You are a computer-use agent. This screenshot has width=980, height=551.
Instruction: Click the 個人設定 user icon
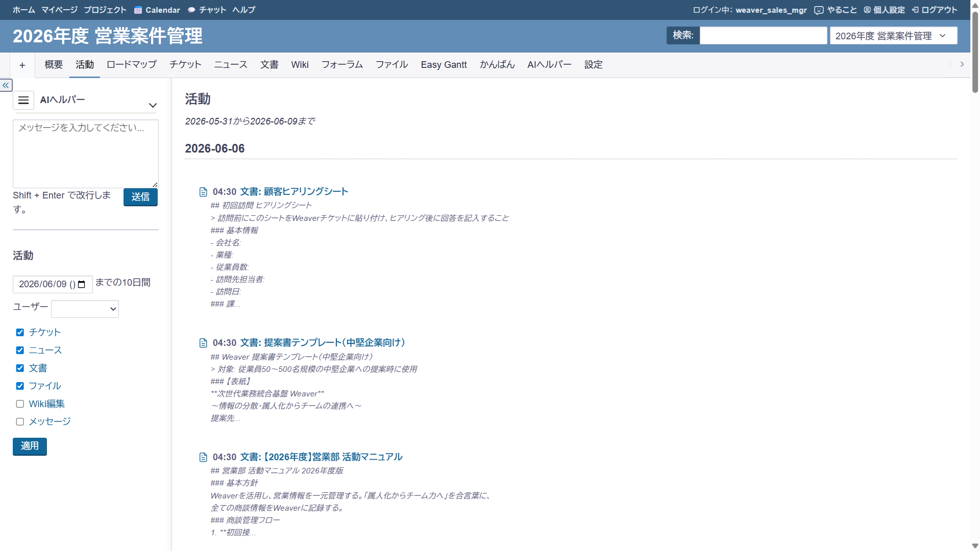[867, 10]
